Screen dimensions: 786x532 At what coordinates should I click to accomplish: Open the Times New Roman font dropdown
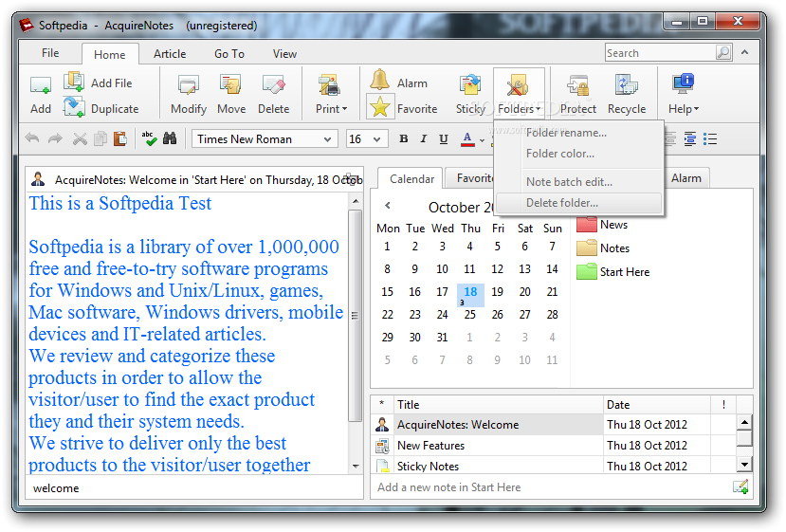(x=327, y=138)
